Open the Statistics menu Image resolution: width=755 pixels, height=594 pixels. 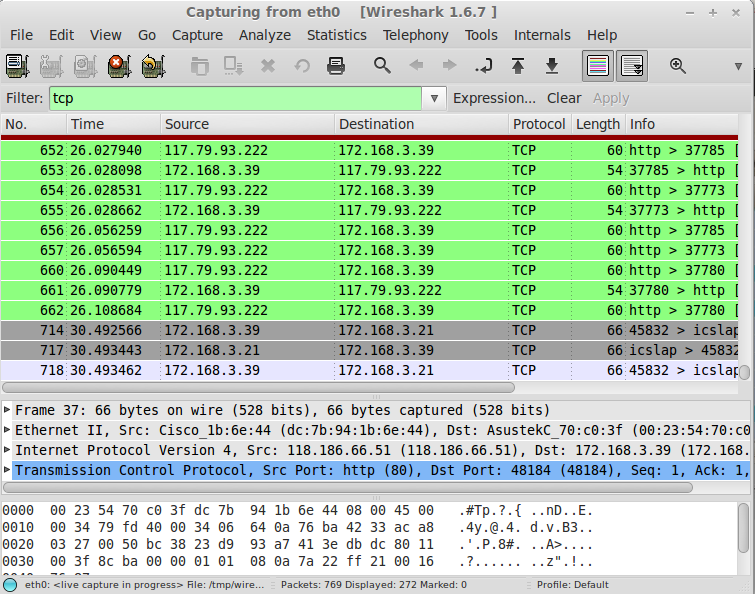pyautogui.click(x=336, y=35)
